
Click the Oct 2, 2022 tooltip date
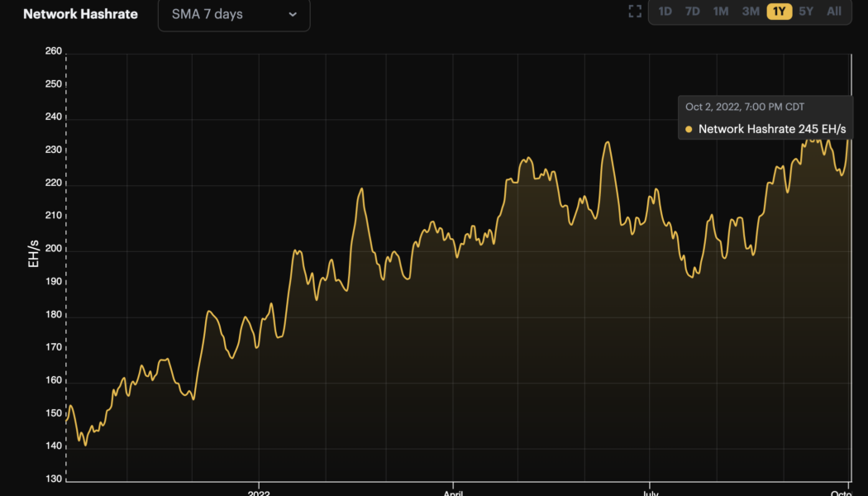[744, 107]
